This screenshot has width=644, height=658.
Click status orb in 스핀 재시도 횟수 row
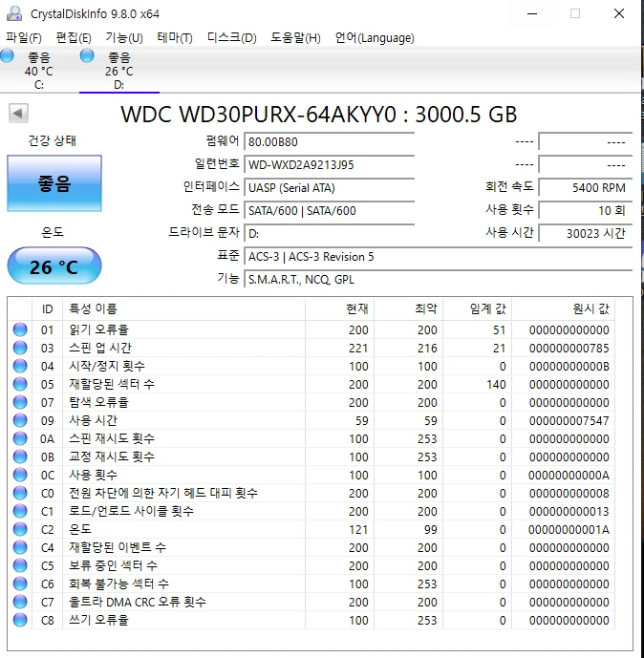(x=20, y=438)
